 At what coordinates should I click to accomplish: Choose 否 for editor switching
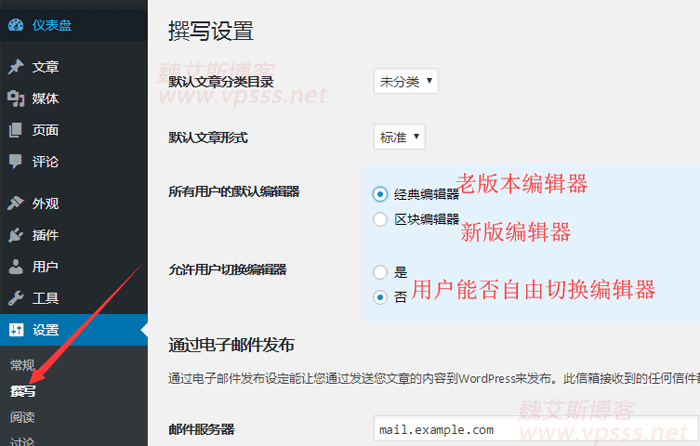pos(380,297)
